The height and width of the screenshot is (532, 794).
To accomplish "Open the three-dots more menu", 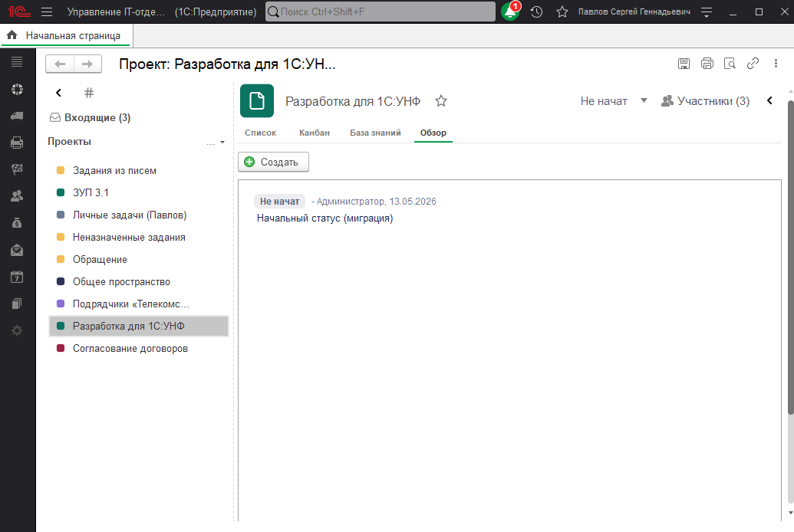I will point(776,64).
